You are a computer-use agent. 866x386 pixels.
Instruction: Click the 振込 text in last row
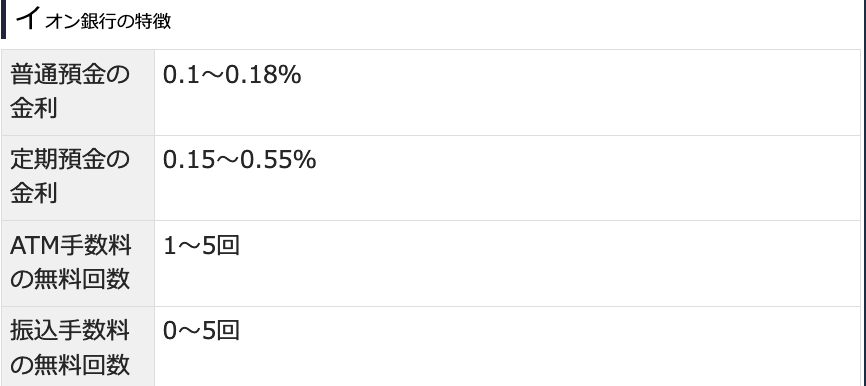click(34, 331)
